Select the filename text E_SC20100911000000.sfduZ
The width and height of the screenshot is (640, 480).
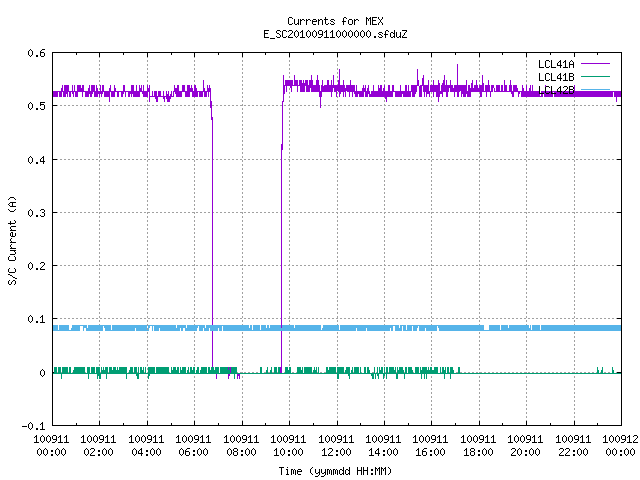(335, 34)
